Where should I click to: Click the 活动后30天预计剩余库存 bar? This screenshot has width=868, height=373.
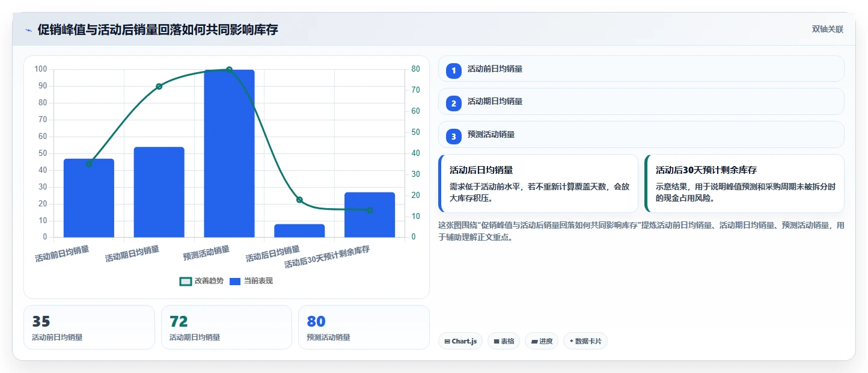(370, 215)
